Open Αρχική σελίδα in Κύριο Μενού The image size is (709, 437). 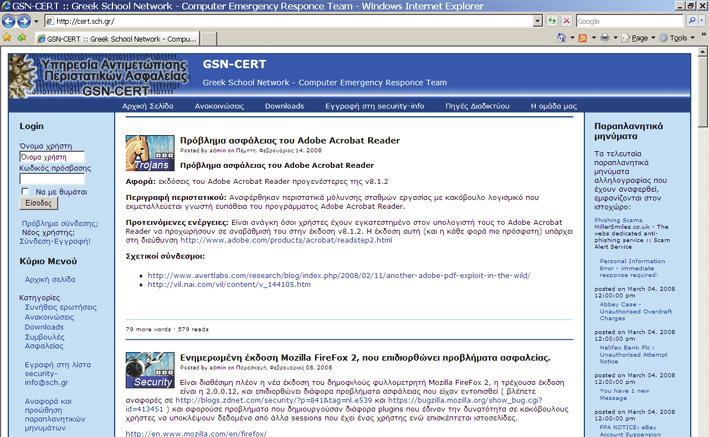(50, 280)
